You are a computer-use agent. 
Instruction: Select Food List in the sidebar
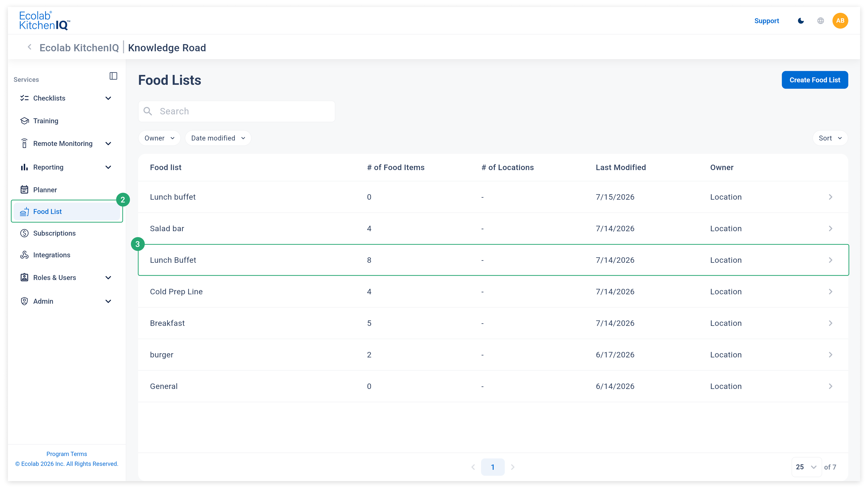(x=67, y=211)
